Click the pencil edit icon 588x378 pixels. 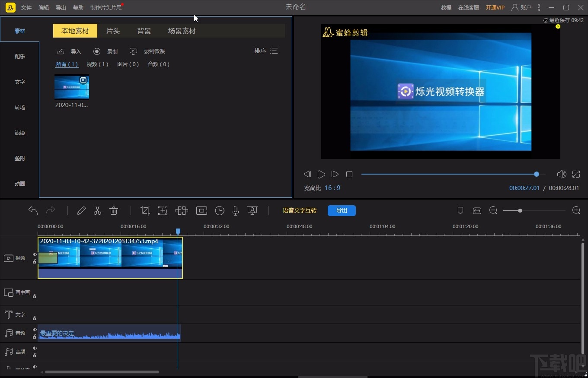[x=81, y=210]
